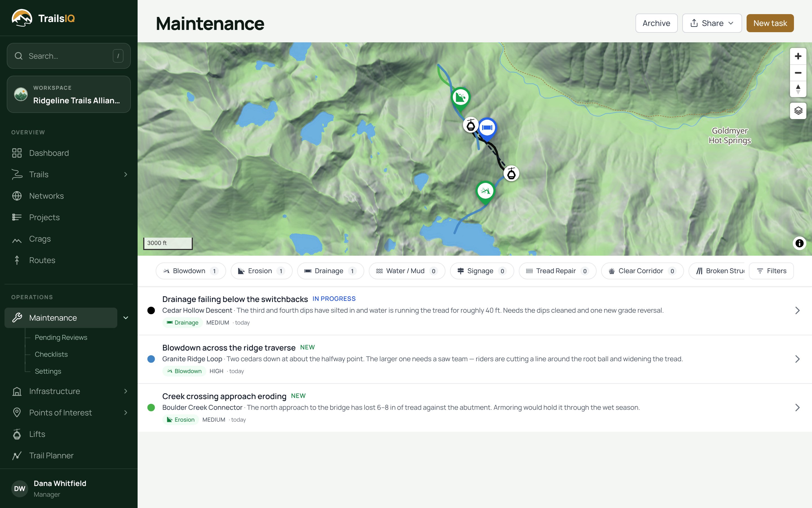Screen dimensions: 812x508
Task: Toggle the Tread Repair filter
Action: [557, 271]
